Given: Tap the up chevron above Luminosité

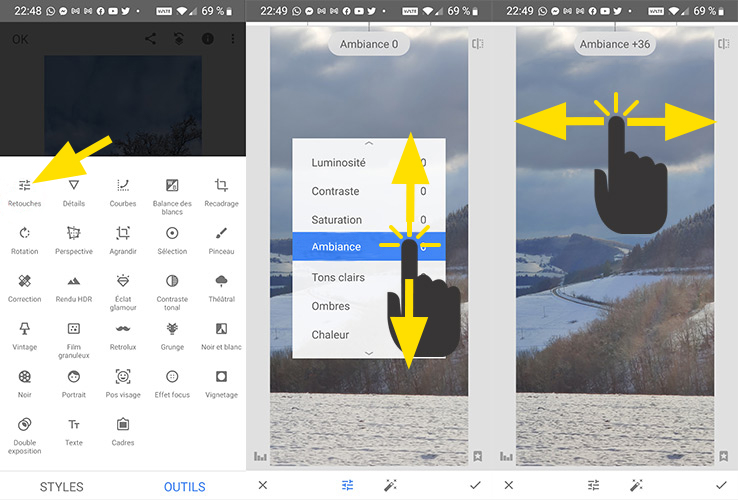Looking at the screenshot, I should (369, 143).
